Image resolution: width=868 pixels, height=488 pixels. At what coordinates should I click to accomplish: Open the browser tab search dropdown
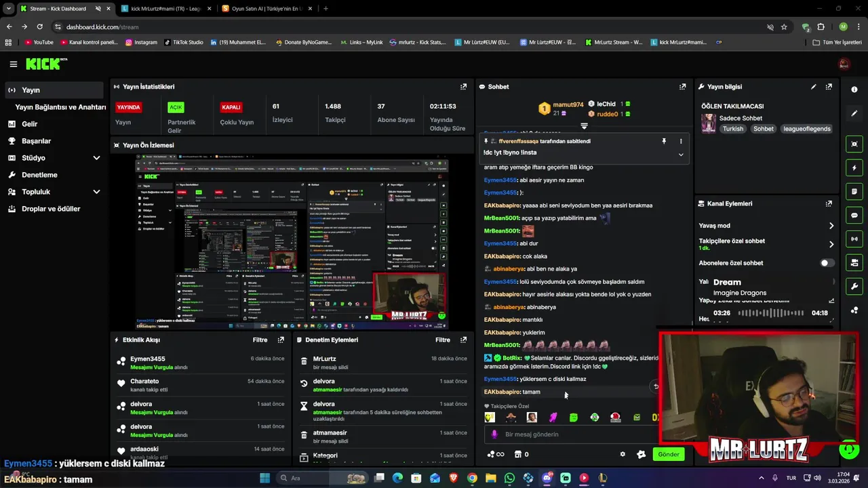9,9
